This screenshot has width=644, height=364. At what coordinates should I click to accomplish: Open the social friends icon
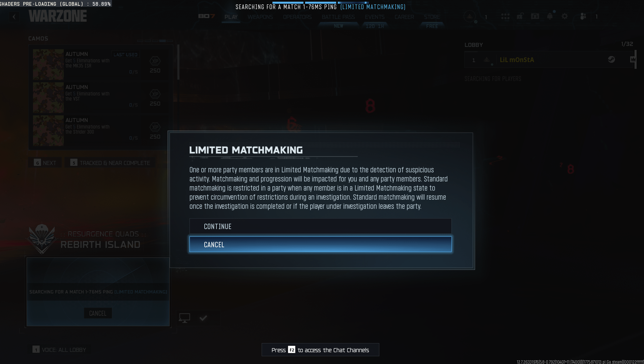pos(583,17)
